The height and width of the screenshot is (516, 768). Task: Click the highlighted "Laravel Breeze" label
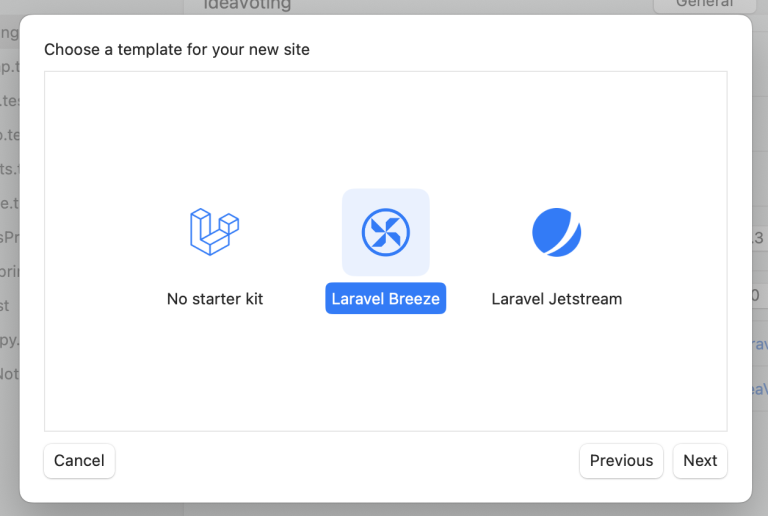point(385,299)
